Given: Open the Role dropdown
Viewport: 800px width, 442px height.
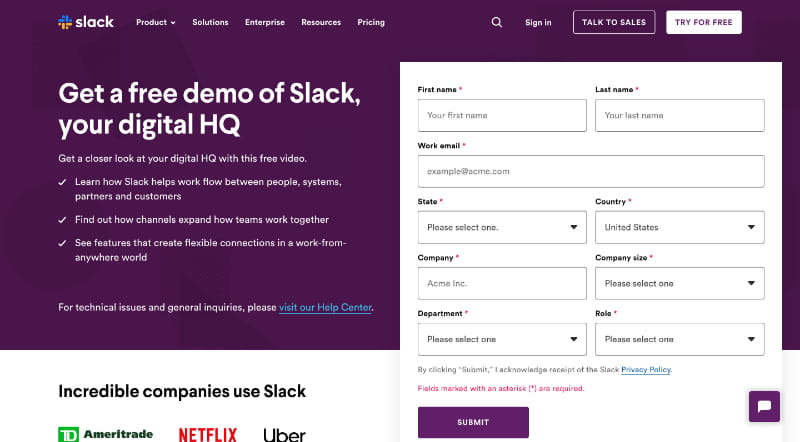Looking at the screenshot, I should click(679, 339).
